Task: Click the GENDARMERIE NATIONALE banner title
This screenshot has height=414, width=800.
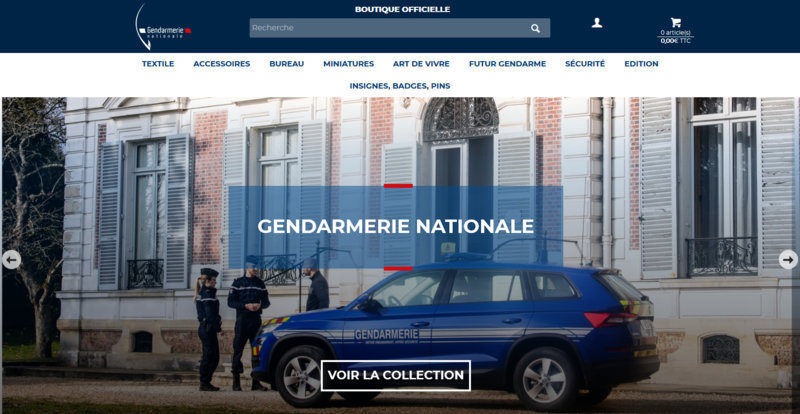Action: (395, 226)
